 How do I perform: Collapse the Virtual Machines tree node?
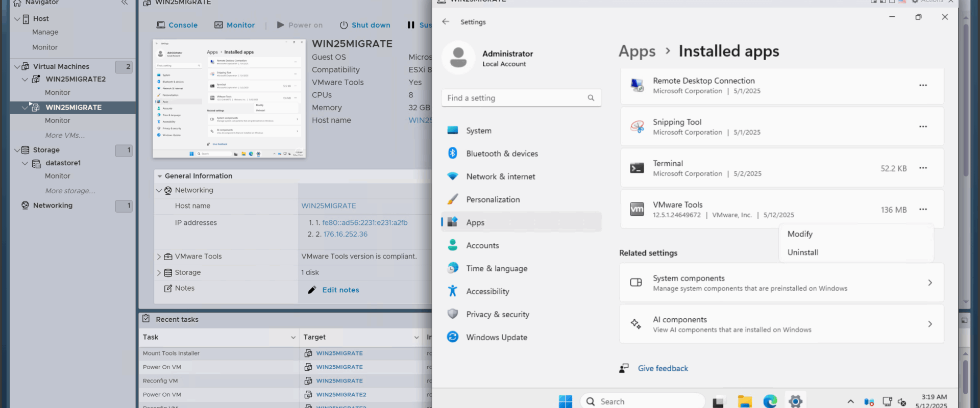click(x=17, y=66)
